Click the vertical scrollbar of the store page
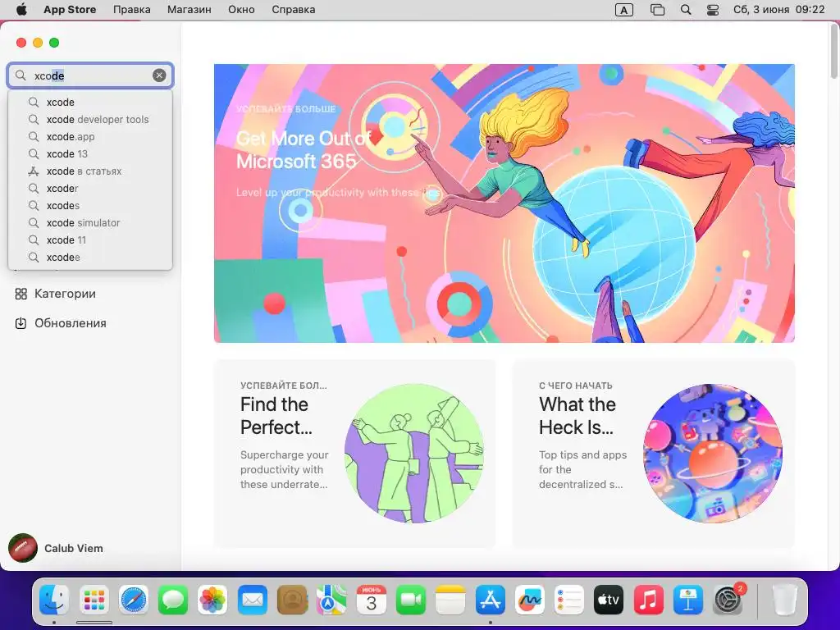 click(x=833, y=52)
